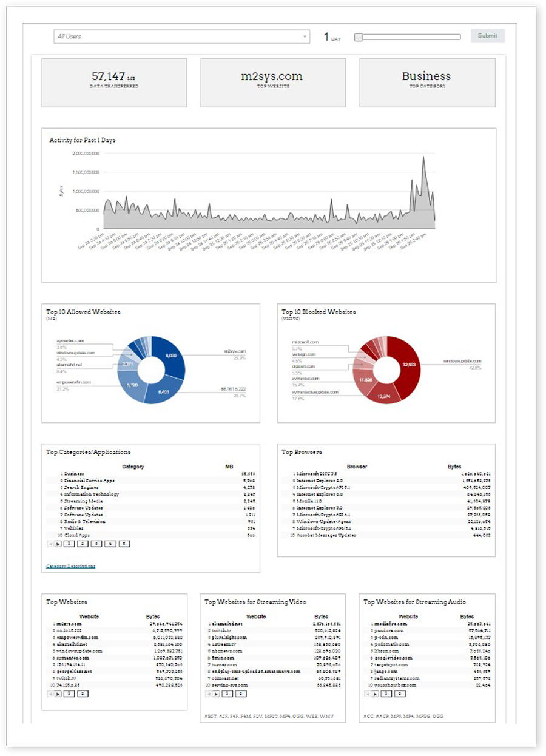Open the All Users dropdown
Viewport: 546px width, 756px height.
[x=182, y=36]
